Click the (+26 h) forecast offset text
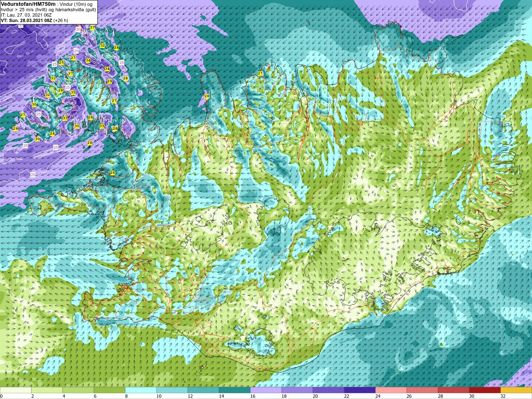Viewport: 532px width, 399px height. 61,20
